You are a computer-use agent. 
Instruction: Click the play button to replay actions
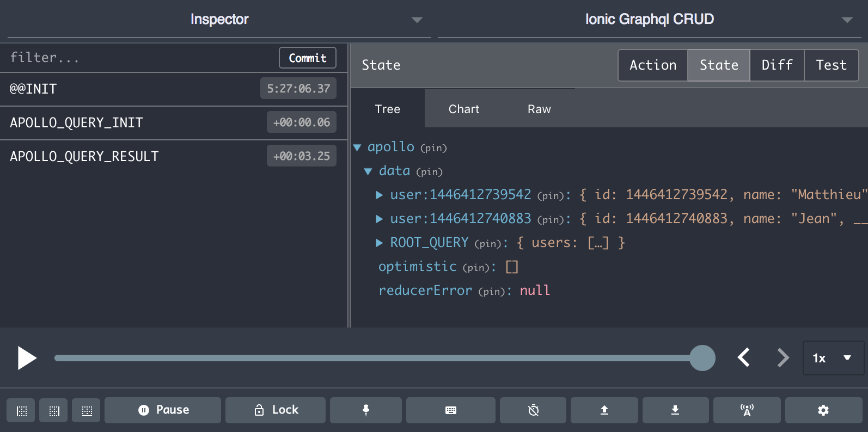pyautogui.click(x=27, y=358)
